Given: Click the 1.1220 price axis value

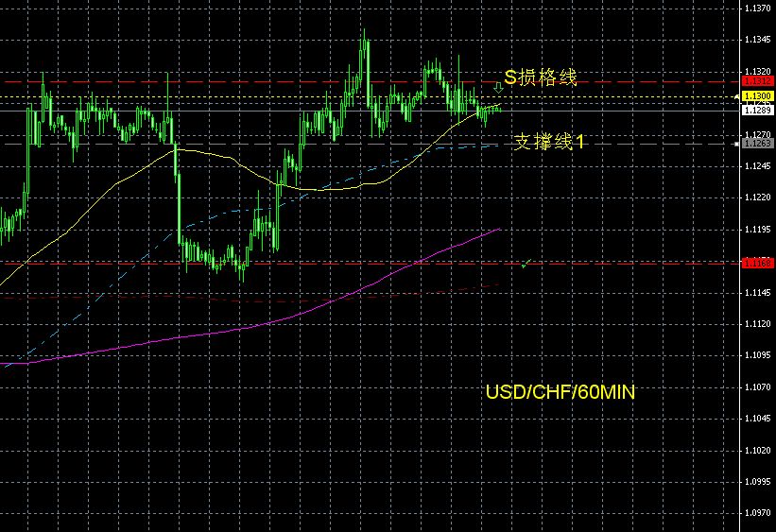Looking at the screenshot, I should [x=758, y=197].
